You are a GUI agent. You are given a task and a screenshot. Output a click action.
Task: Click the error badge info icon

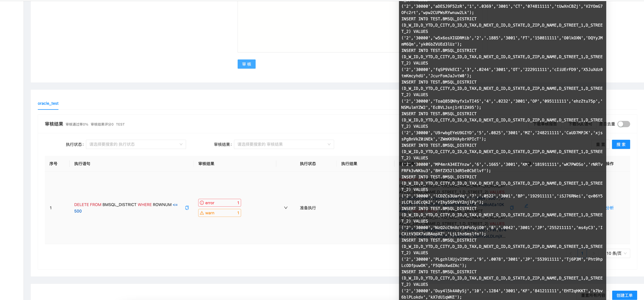tap(202, 203)
